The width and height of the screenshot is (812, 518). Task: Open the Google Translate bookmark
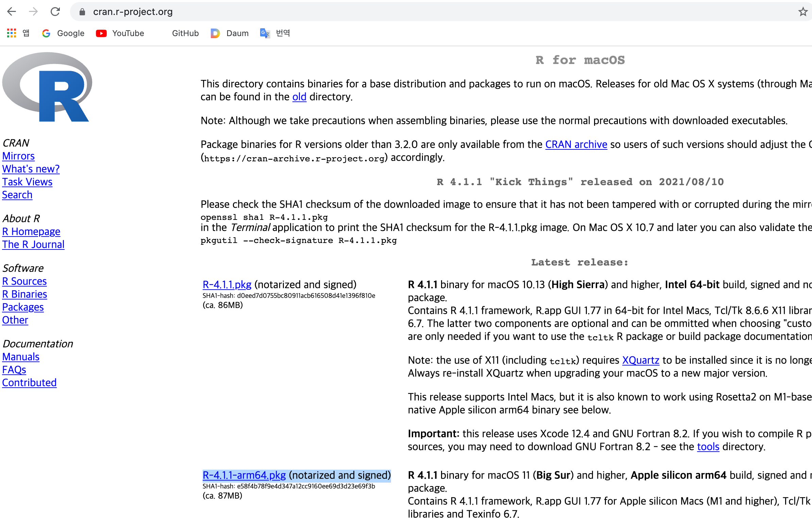(275, 33)
